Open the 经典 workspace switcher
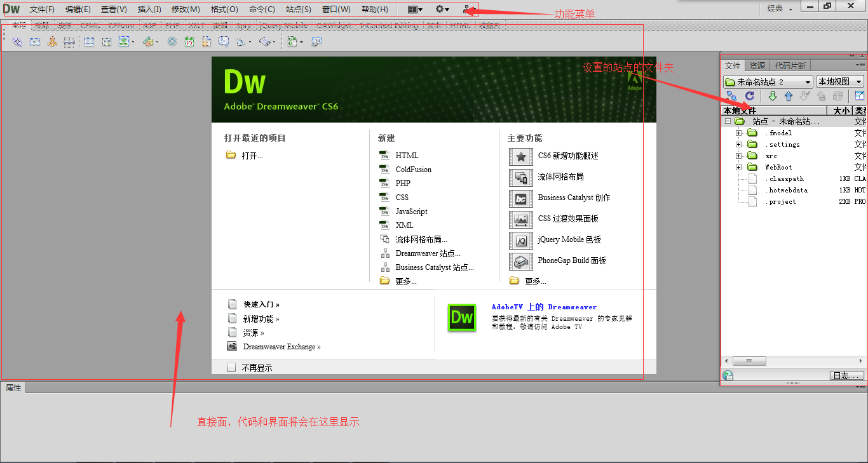Viewport: 868px width, 463px height. click(x=780, y=8)
